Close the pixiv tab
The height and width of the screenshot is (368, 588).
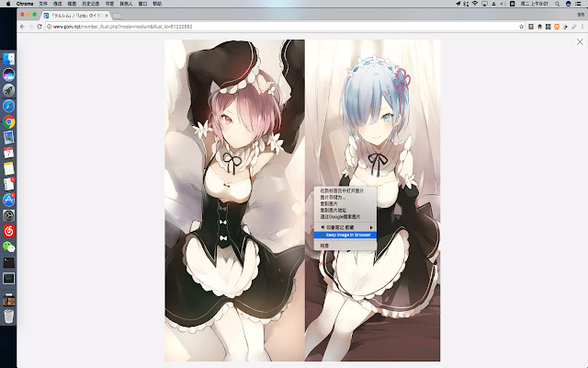point(107,16)
